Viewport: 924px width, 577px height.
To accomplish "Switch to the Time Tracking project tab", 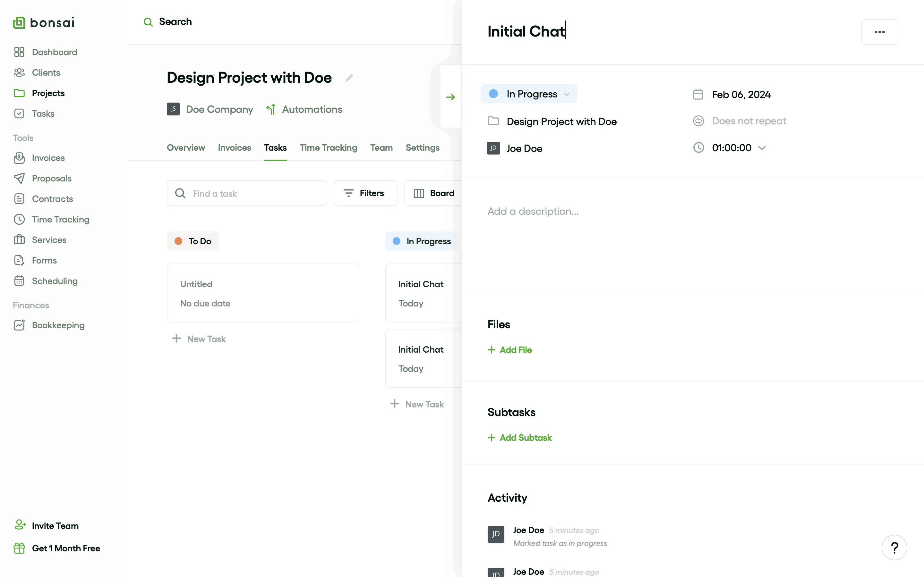I will tap(328, 148).
